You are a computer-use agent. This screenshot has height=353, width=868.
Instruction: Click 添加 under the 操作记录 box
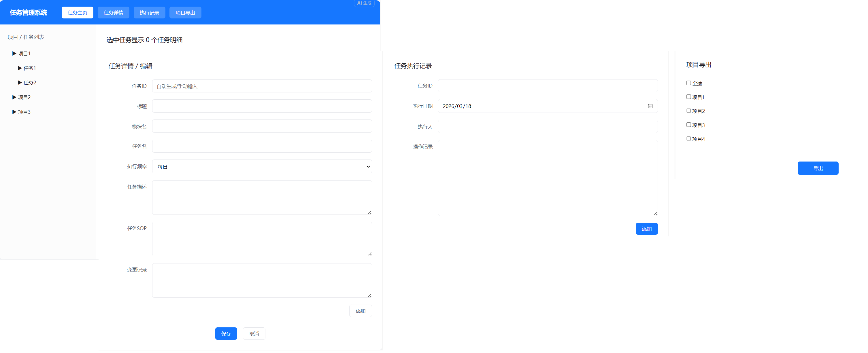pos(646,229)
